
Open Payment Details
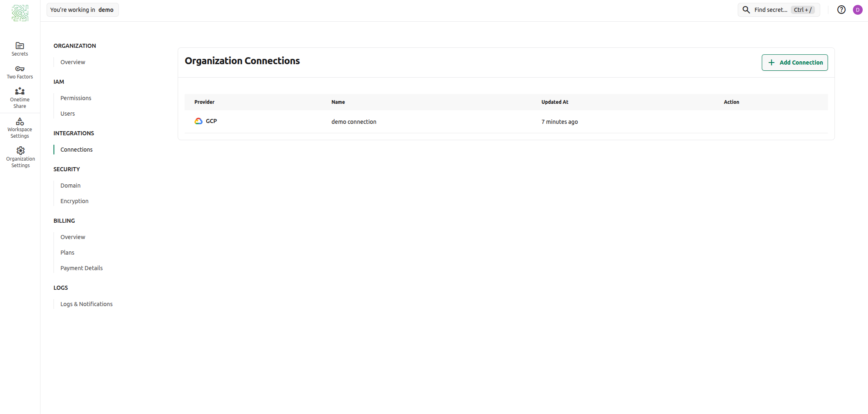[x=82, y=268]
